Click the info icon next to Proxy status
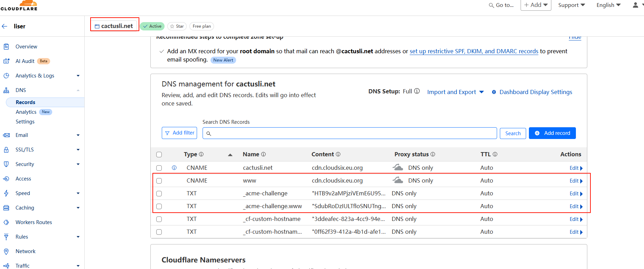644x269 pixels. [x=433, y=154]
